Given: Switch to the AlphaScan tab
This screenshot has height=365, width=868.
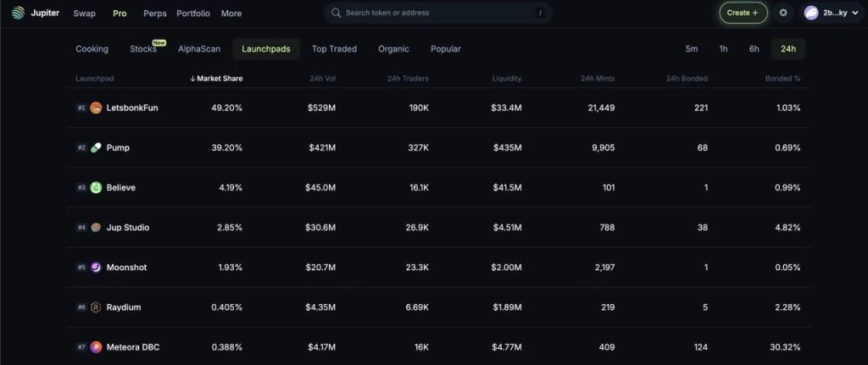Looking at the screenshot, I should point(199,49).
